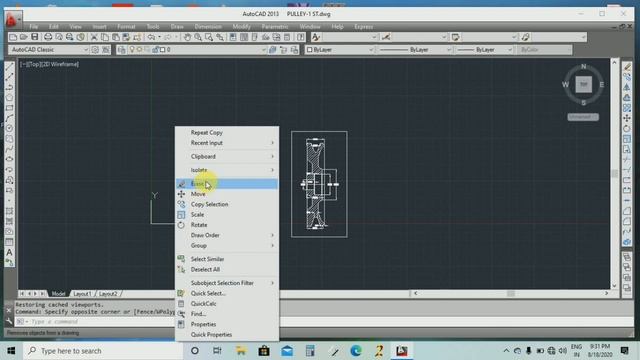Click the Move icon in the Modify toolbar

(627, 118)
